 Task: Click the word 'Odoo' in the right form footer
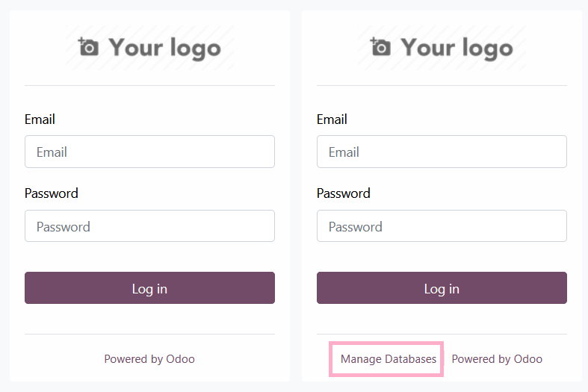pos(528,359)
